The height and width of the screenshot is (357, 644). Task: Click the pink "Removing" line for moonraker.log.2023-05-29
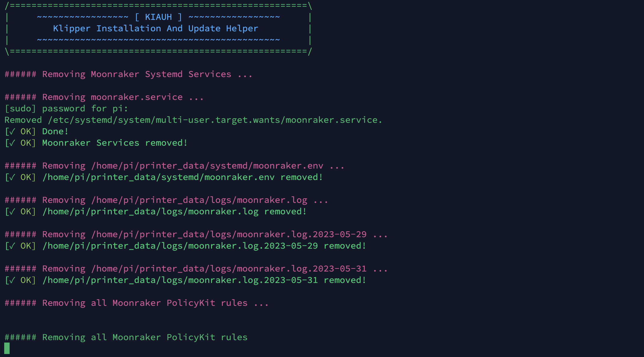196,234
